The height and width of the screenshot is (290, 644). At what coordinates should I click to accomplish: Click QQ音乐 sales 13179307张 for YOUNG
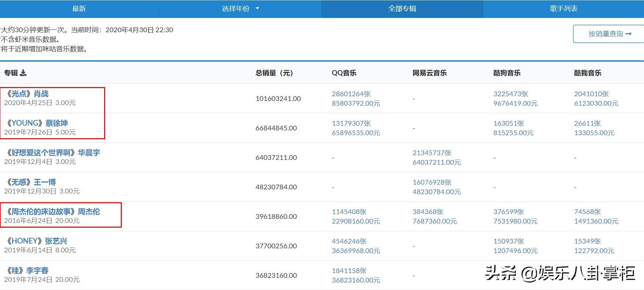[351, 123]
